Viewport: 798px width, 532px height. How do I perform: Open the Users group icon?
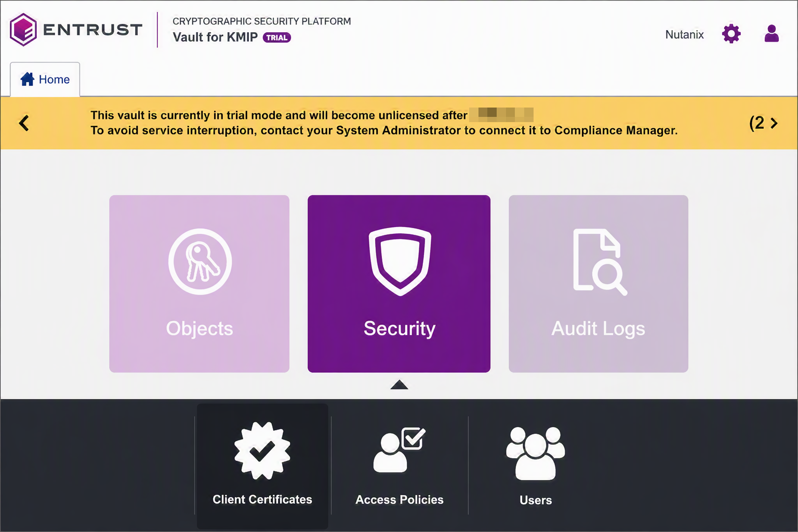(x=536, y=453)
